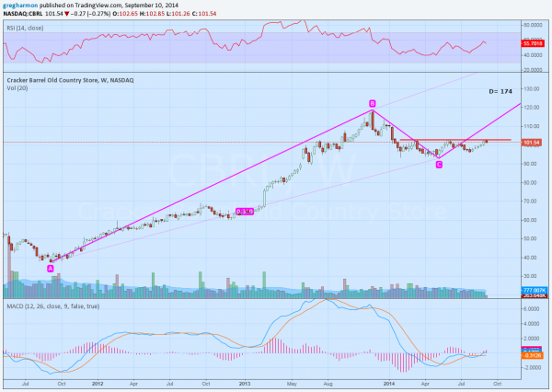
Task: Click the blue 777.007K volume tag
Action: [534, 290]
